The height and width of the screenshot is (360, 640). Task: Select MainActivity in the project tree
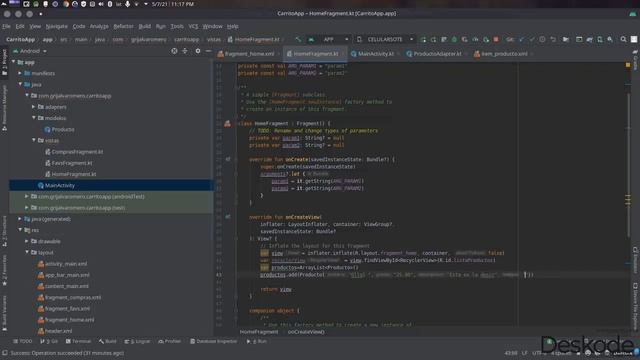click(56, 185)
